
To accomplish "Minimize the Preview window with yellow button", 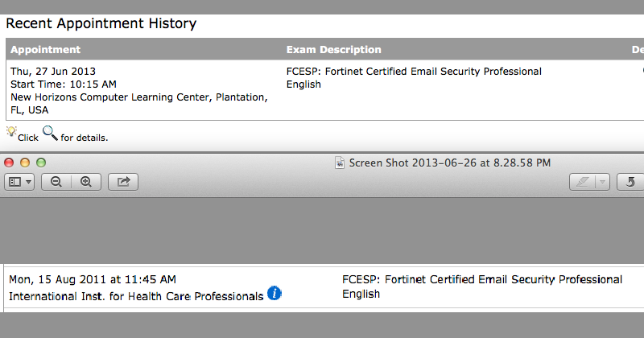I will (25, 163).
